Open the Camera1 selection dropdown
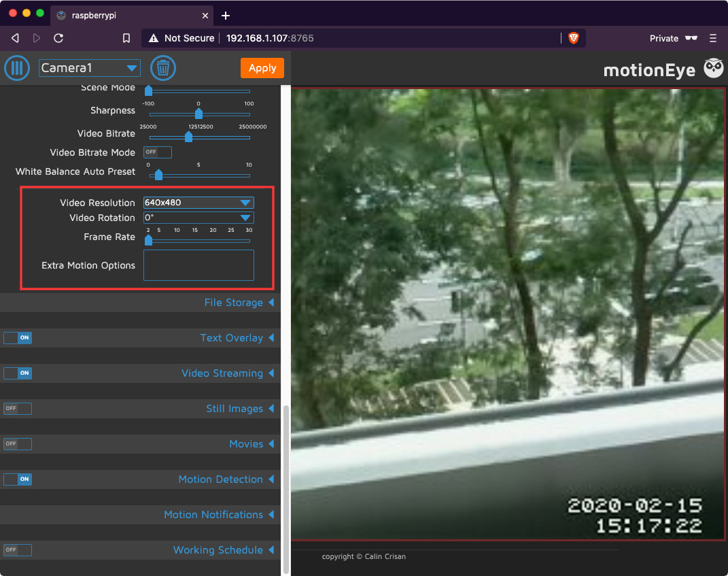Screen dimensions: 728x576 [x=90, y=68]
